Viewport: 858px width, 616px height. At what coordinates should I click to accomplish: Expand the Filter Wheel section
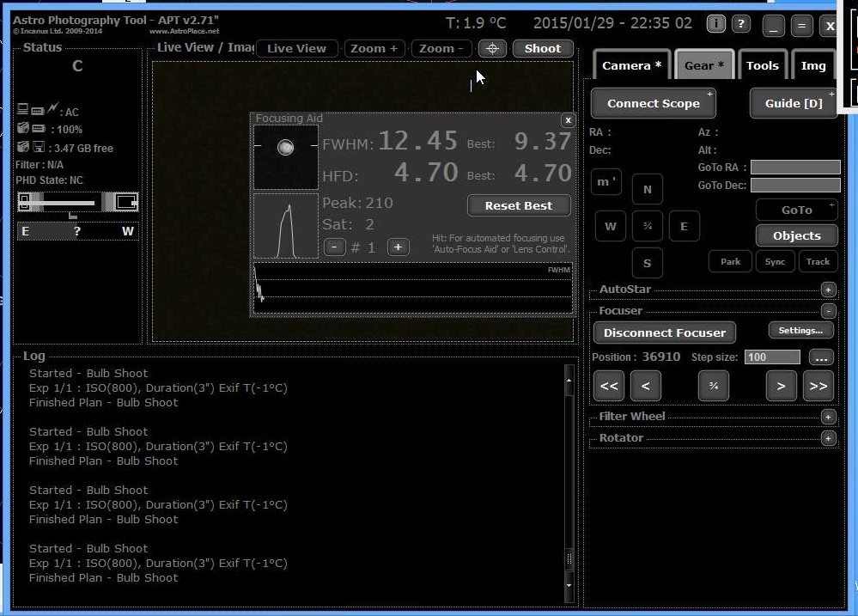point(828,418)
